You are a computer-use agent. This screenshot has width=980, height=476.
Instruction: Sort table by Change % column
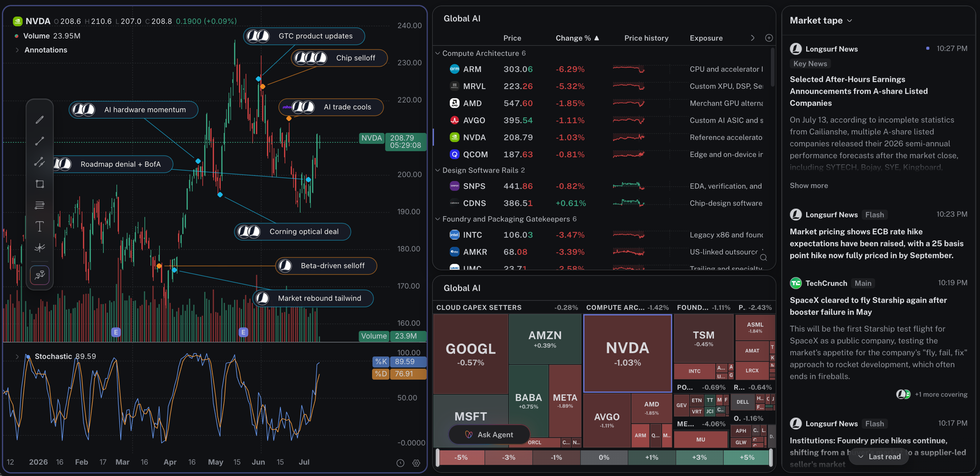(577, 38)
